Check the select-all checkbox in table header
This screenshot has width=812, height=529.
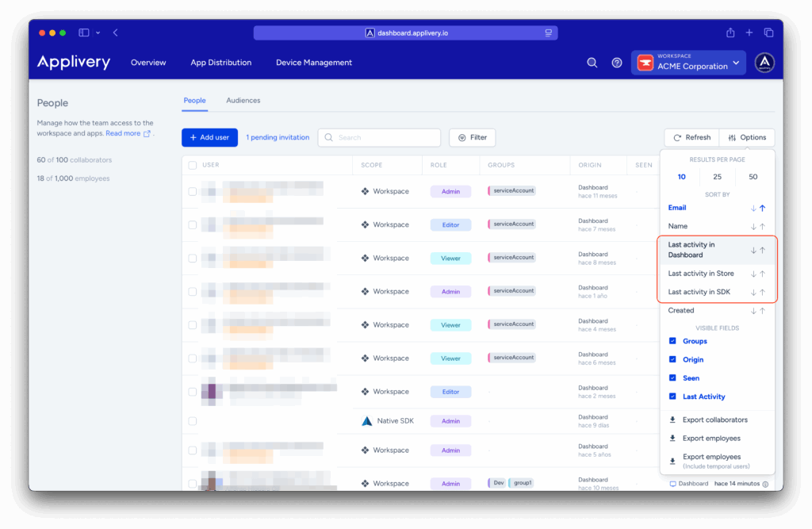192,165
